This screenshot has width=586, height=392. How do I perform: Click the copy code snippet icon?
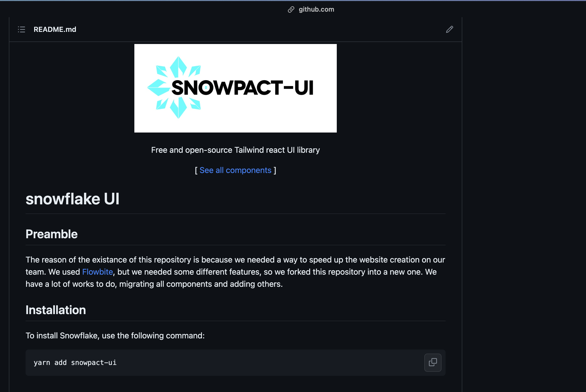click(433, 362)
